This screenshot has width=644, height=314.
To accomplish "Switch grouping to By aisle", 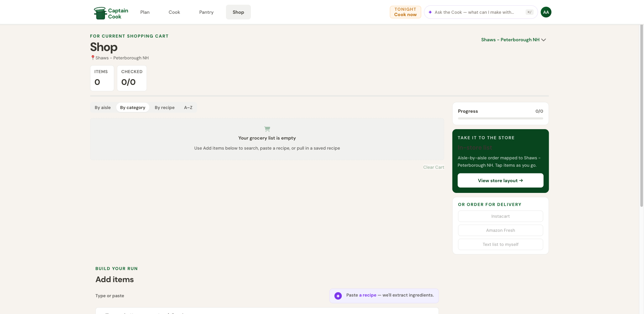I will tap(103, 107).
